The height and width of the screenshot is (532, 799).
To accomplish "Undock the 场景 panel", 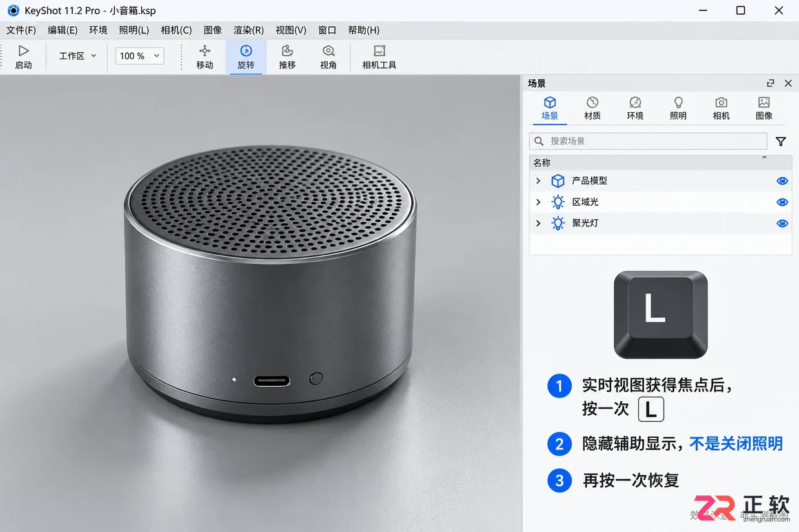I will [771, 83].
